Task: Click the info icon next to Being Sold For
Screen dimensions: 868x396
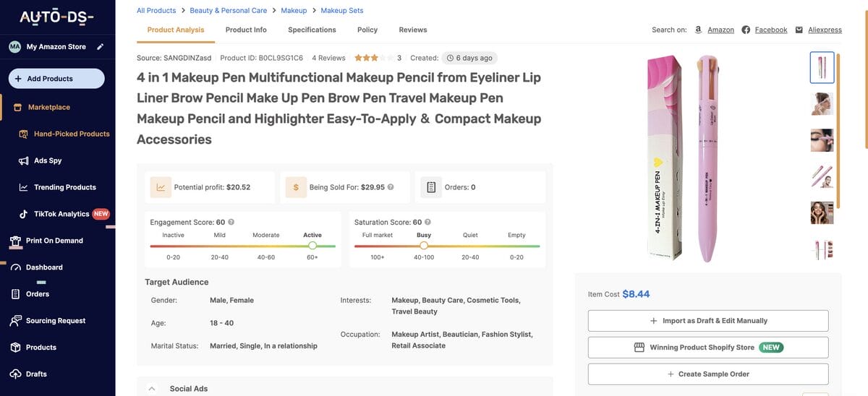Action: click(x=391, y=187)
